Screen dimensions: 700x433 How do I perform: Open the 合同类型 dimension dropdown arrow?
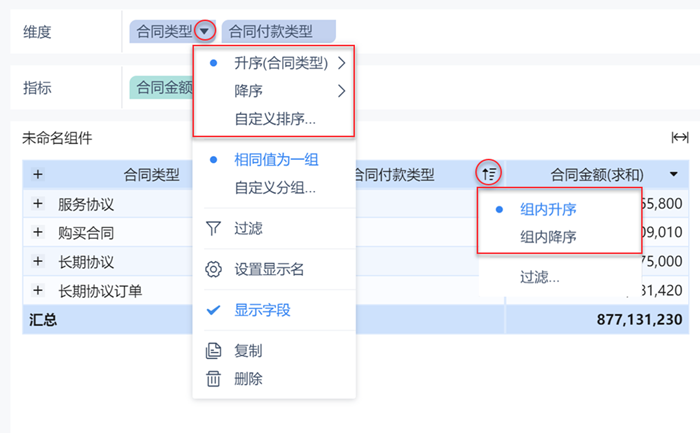tap(204, 31)
